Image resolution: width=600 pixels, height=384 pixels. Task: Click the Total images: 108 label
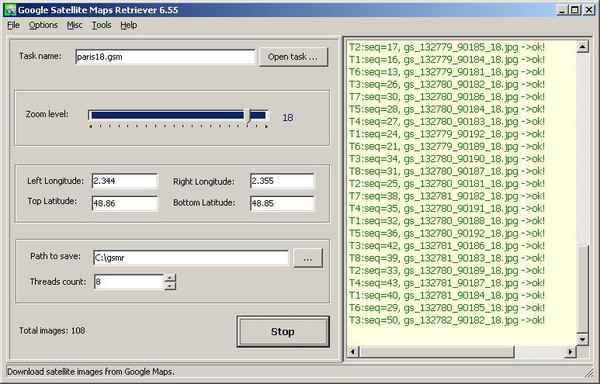[x=52, y=331]
